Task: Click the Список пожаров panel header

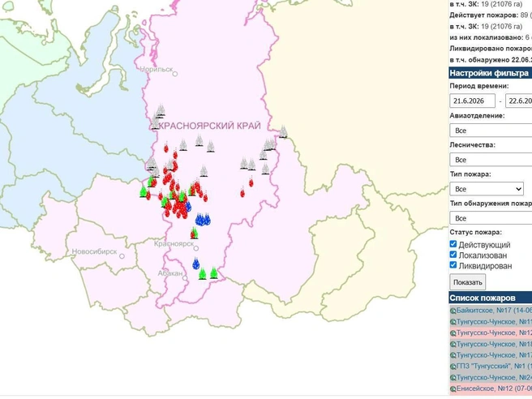Action: click(x=491, y=298)
